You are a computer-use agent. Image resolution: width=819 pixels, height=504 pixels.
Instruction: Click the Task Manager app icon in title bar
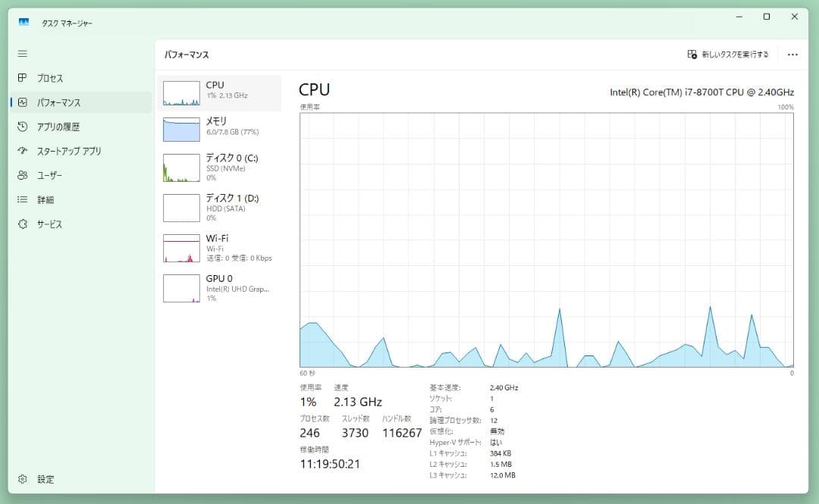coord(24,23)
